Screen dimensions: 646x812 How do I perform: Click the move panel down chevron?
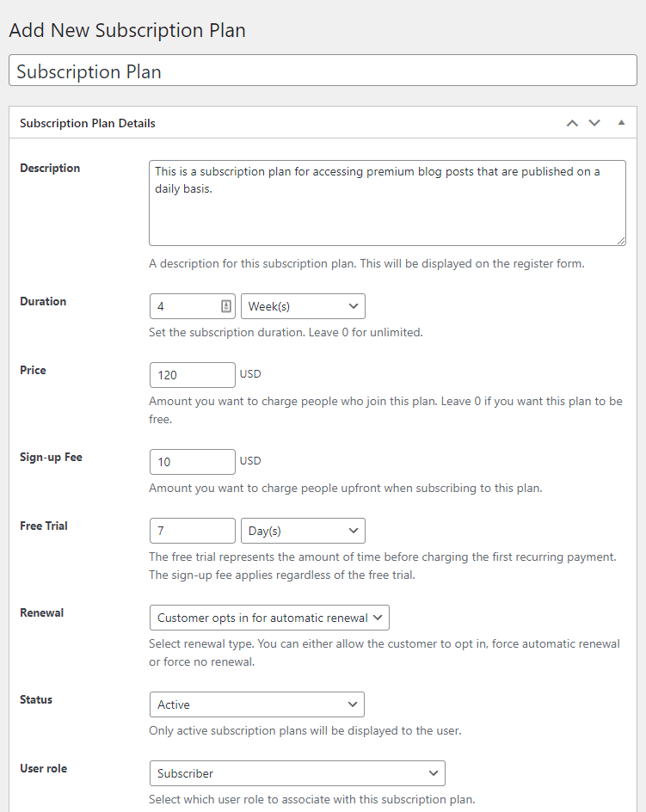click(x=594, y=123)
